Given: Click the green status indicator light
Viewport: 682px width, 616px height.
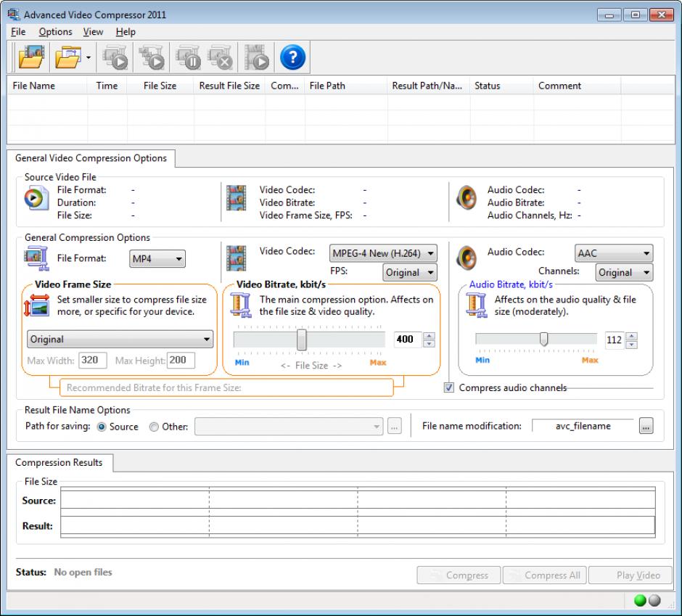Looking at the screenshot, I should coord(640,600).
